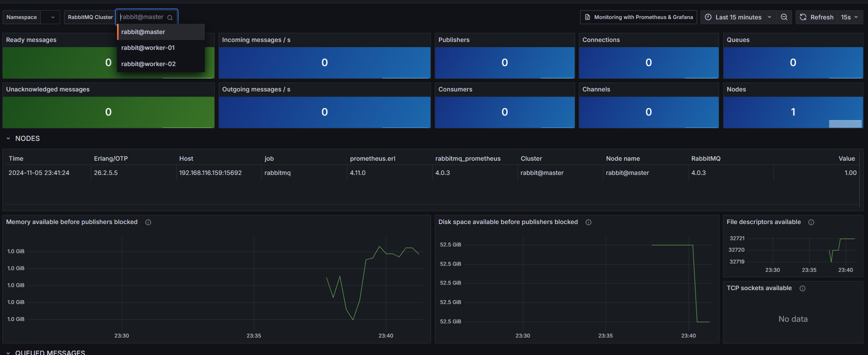Click info icon beside Disk space available title
The height and width of the screenshot is (355, 868).
[x=588, y=222]
